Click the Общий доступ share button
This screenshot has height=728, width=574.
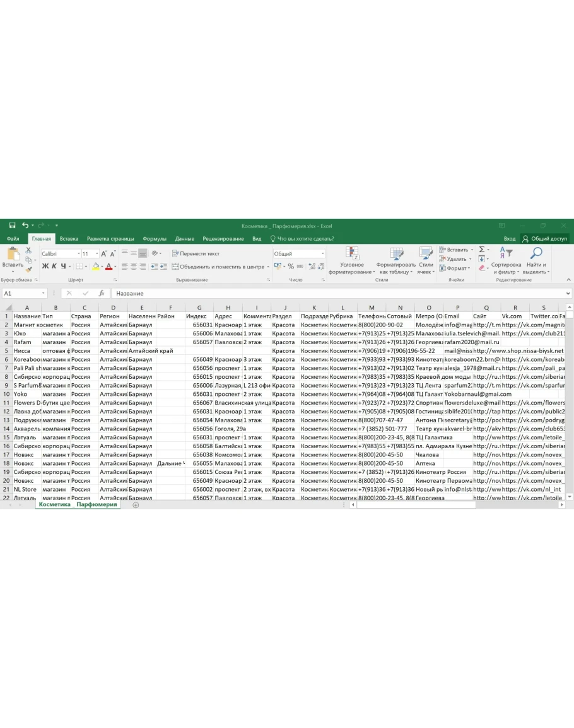pos(545,239)
